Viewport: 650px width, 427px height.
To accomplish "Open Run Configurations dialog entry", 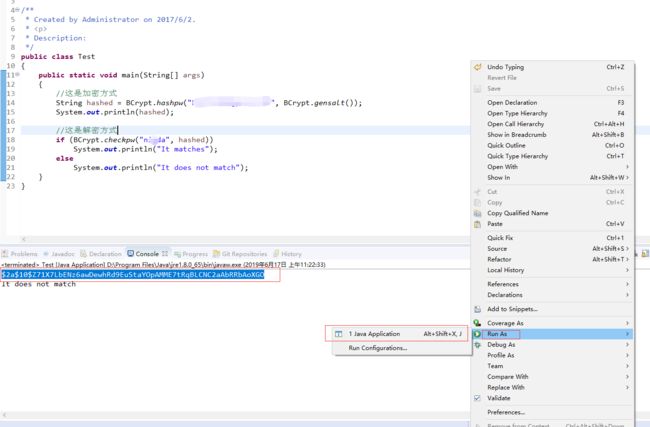I will point(402,348).
